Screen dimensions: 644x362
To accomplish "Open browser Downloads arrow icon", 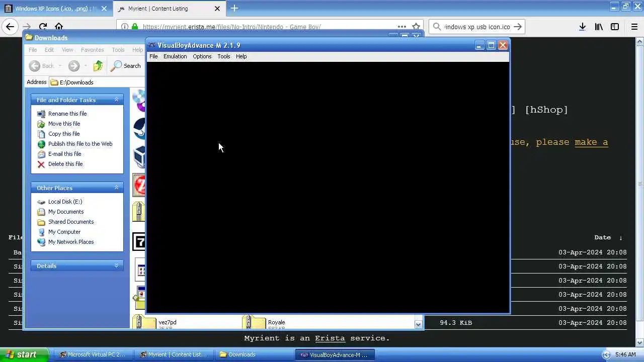I will pos(582,27).
